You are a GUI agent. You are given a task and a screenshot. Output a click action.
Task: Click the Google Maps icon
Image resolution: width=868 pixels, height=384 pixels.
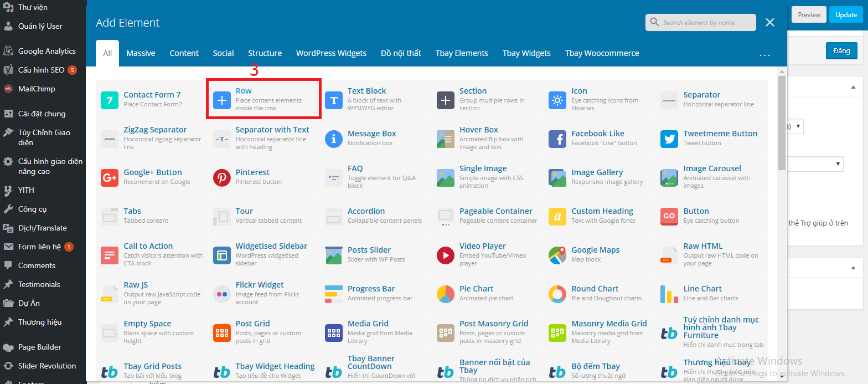click(x=557, y=255)
